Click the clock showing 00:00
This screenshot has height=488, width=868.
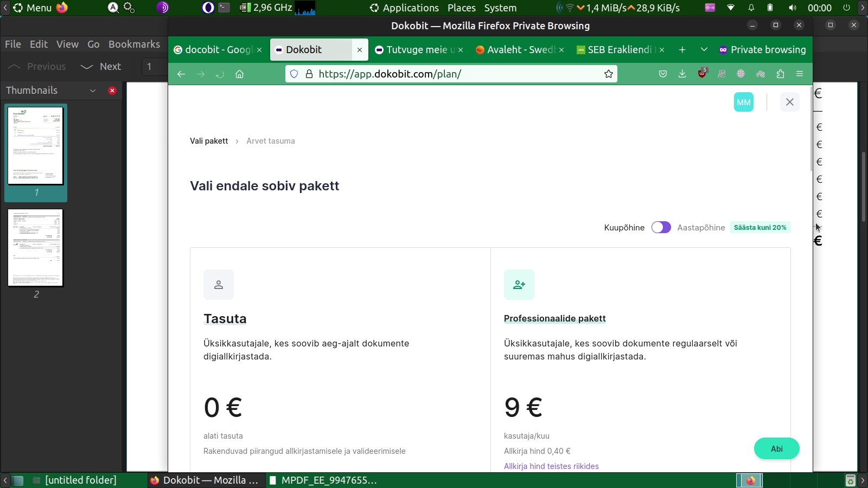click(820, 8)
